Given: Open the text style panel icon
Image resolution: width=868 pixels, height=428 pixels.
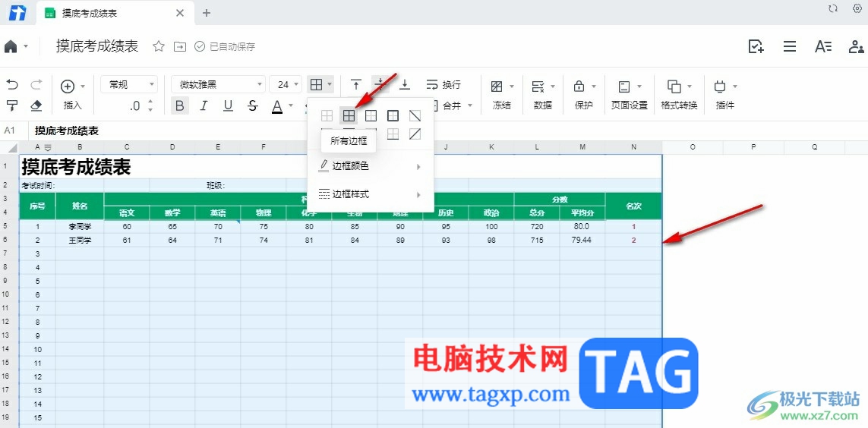Looking at the screenshot, I should (x=823, y=46).
